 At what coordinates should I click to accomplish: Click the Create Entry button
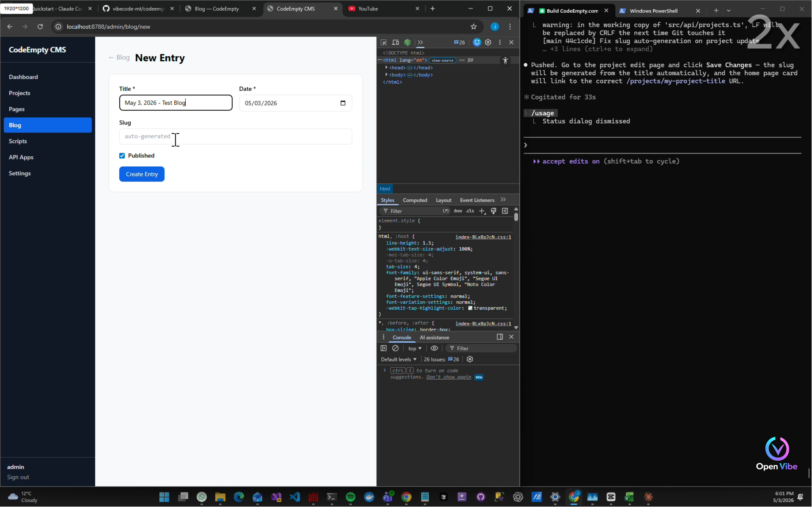click(142, 174)
